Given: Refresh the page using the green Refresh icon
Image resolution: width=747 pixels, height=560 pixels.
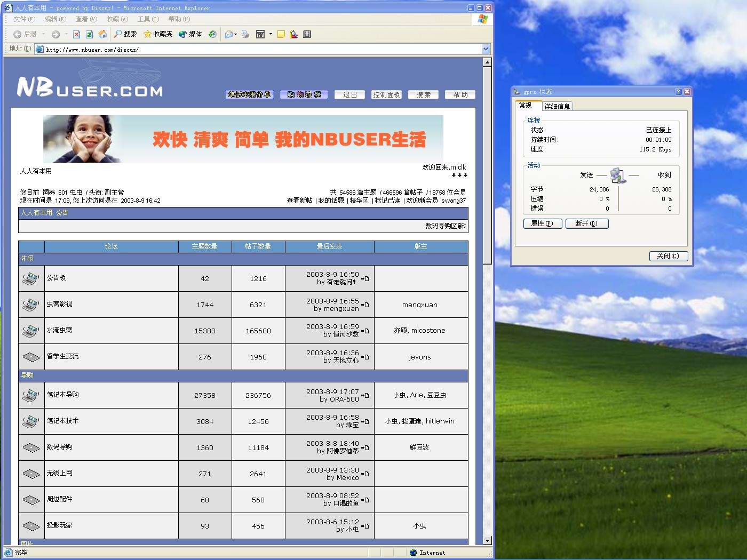Looking at the screenshot, I should 89,34.
